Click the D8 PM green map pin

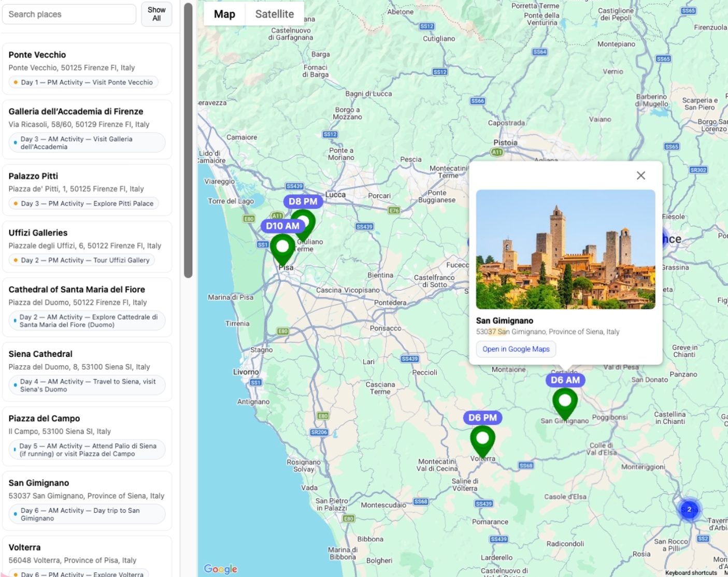click(306, 222)
